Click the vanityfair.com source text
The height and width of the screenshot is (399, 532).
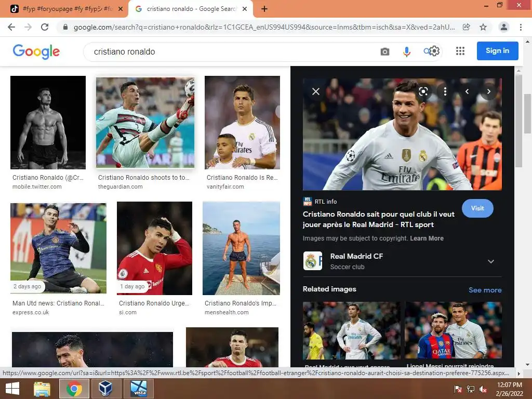[225, 187]
